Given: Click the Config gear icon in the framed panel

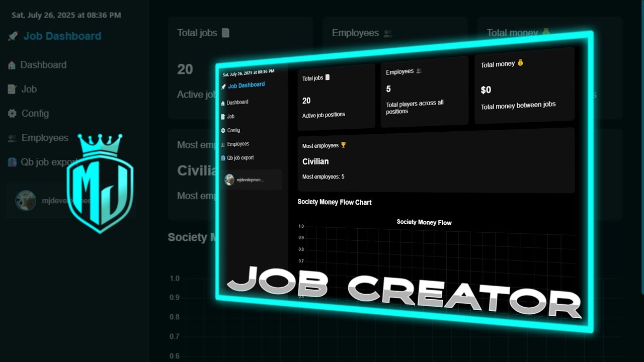Looking at the screenshot, I should pos(223,130).
